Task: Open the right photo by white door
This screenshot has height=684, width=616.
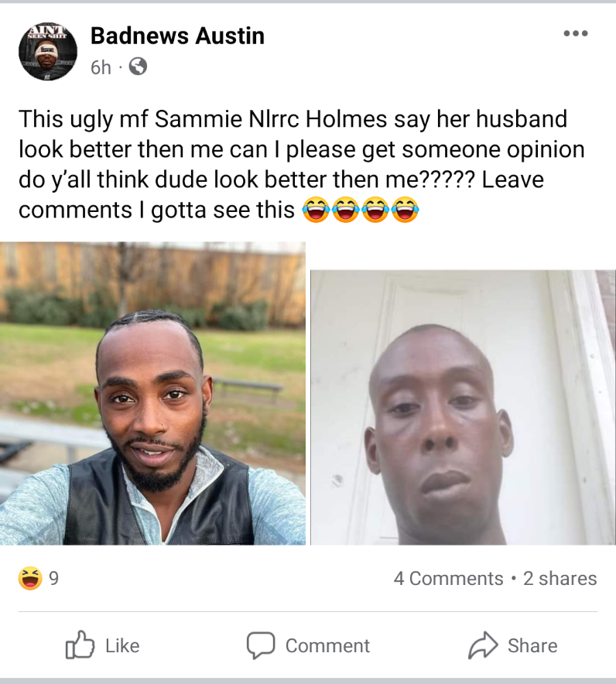Action: [463, 408]
